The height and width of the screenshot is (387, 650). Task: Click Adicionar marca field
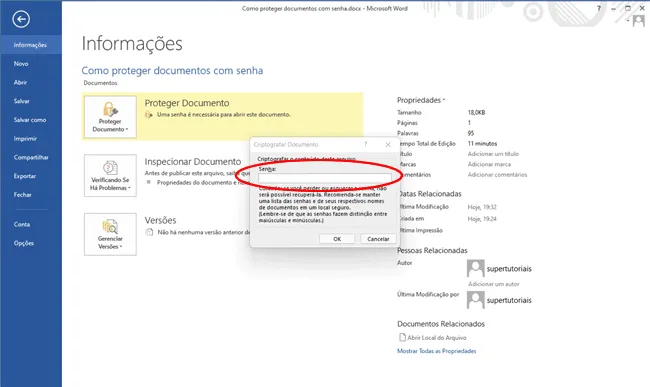point(489,164)
